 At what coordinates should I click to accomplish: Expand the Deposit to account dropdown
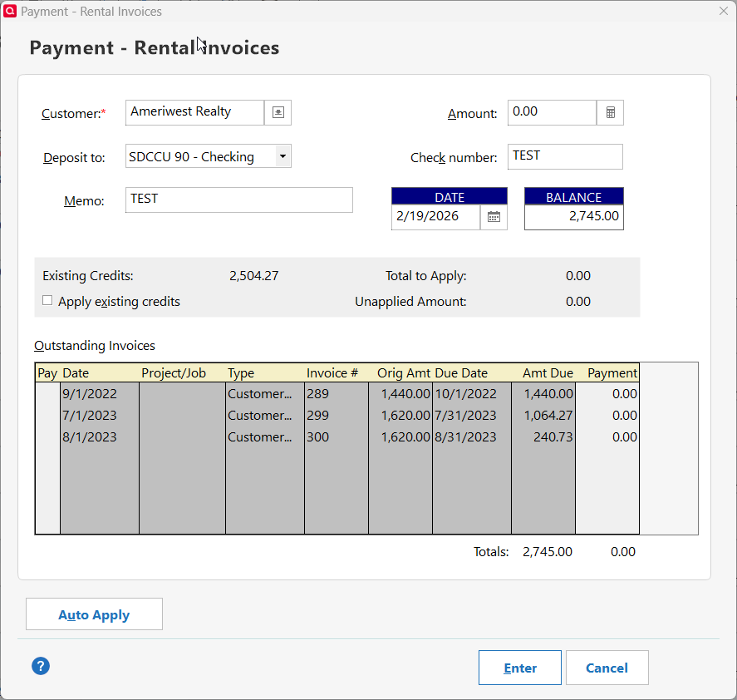click(283, 156)
